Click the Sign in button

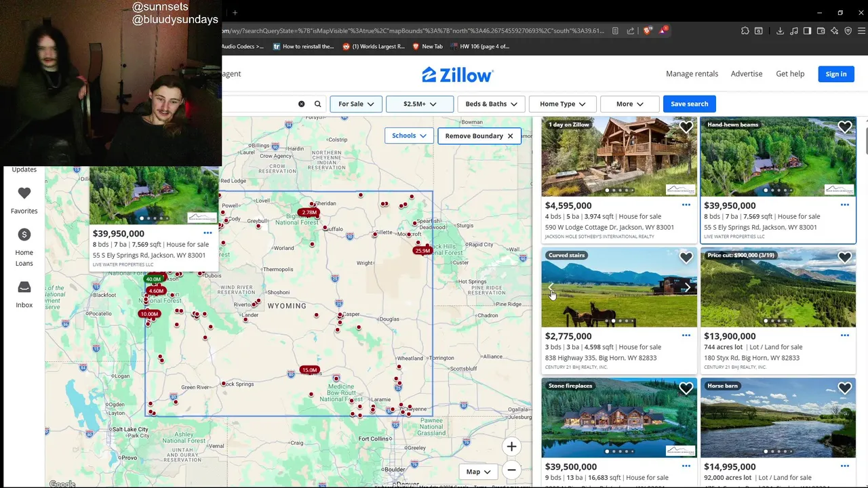[836, 74]
